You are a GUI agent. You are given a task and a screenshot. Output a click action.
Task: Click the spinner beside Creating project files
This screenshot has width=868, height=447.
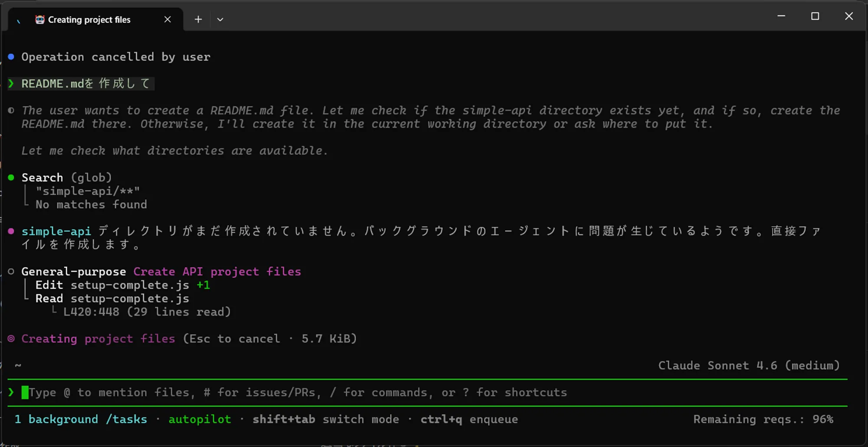tap(11, 339)
